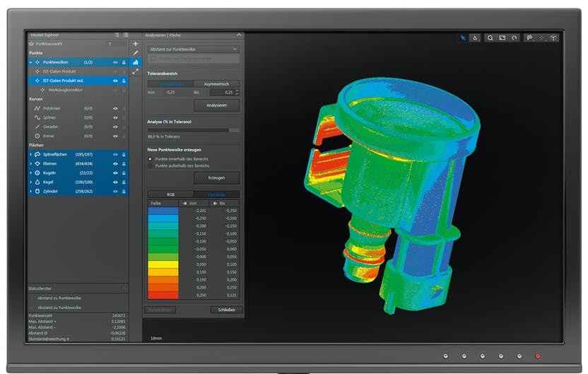The image size is (588, 374).
Task: Click the Von tolerance value field -0,25
Action: coord(170,93)
